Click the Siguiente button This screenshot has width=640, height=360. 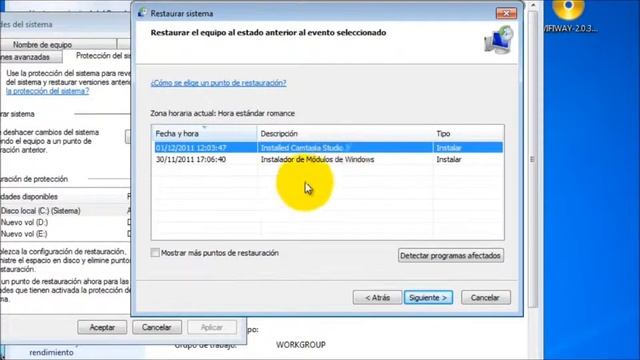tap(428, 298)
